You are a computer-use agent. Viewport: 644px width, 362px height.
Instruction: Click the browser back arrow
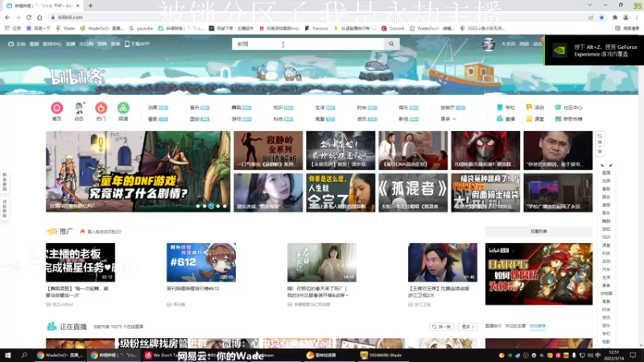coord(7,17)
